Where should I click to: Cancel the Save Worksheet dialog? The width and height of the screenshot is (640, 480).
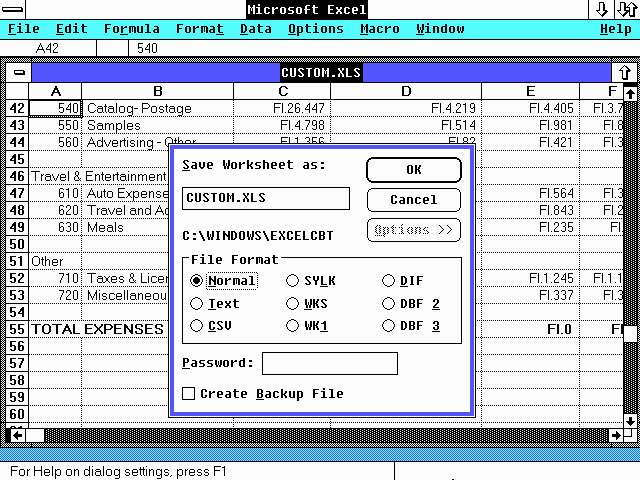tap(414, 200)
